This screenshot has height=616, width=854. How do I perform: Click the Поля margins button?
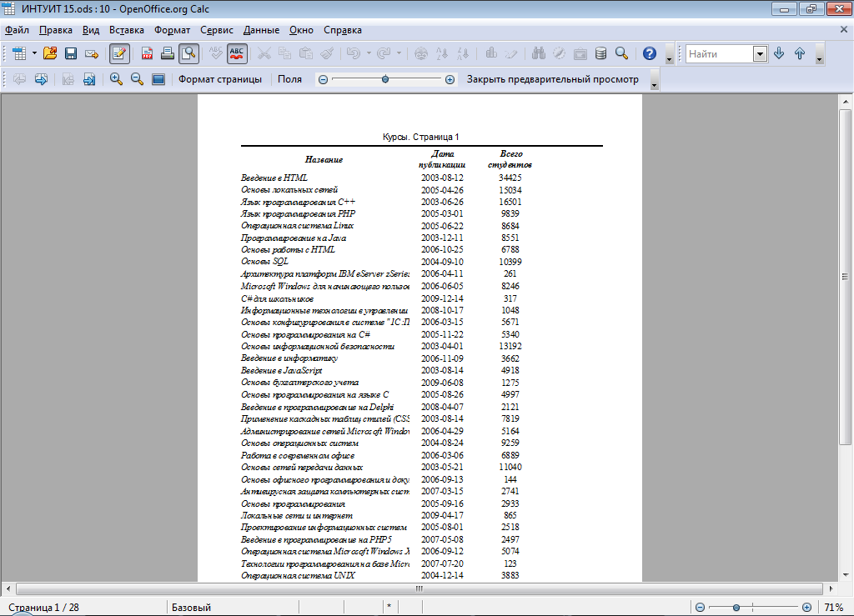point(289,79)
